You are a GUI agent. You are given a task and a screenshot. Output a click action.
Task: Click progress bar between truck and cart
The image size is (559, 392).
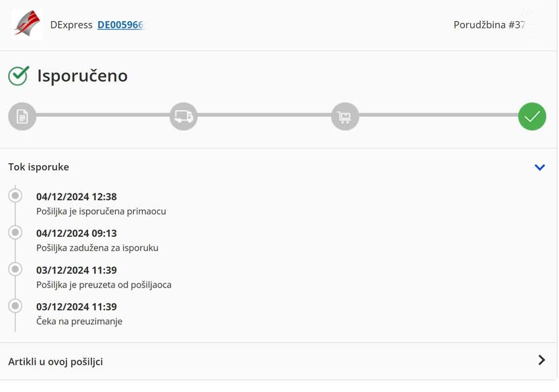coord(264,115)
